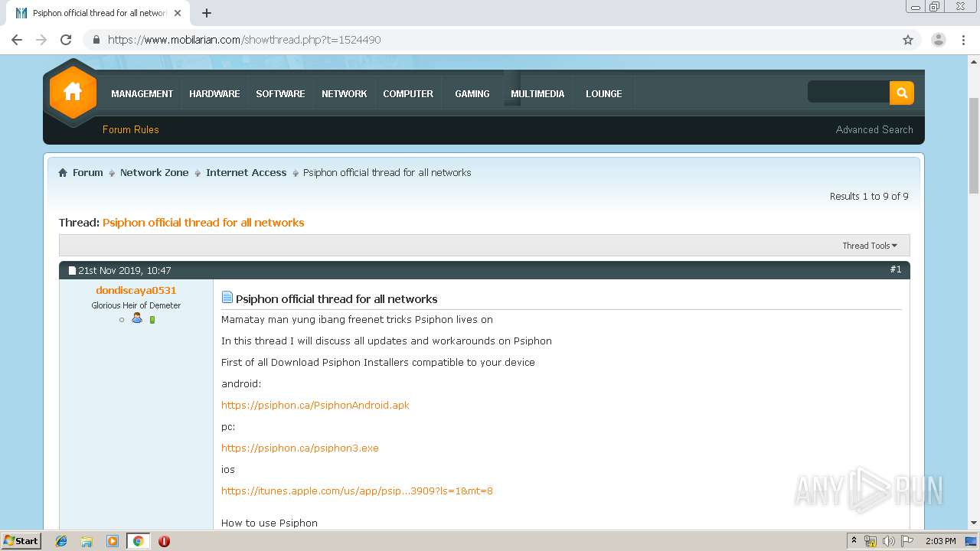Screen dimensions: 980x551
Task: Open the MANAGEMENT nav menu
Action: point(142,93)
